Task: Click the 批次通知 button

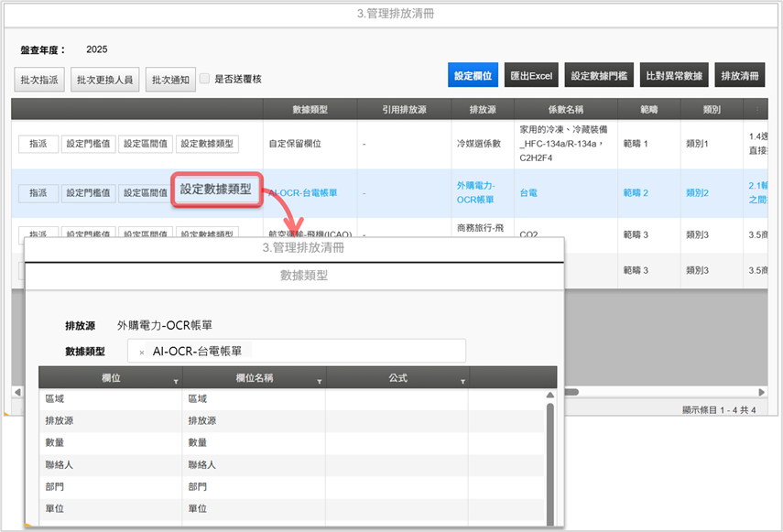Action: [x=170, y=80]
